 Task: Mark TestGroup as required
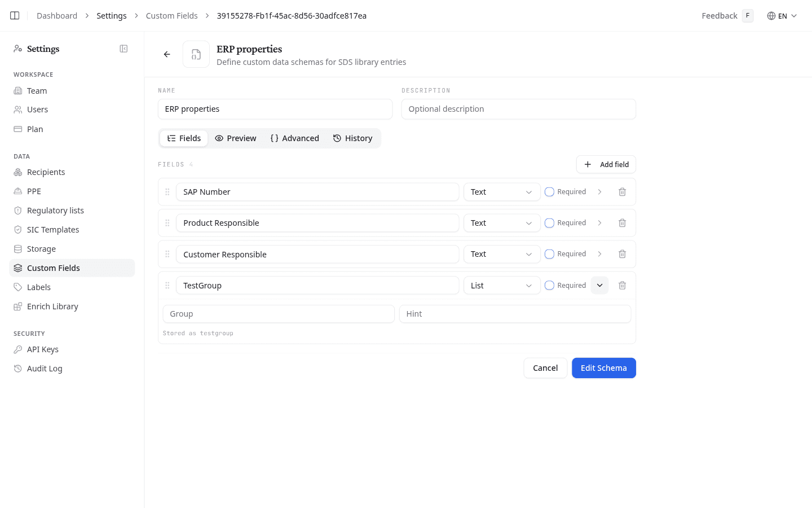549,286
